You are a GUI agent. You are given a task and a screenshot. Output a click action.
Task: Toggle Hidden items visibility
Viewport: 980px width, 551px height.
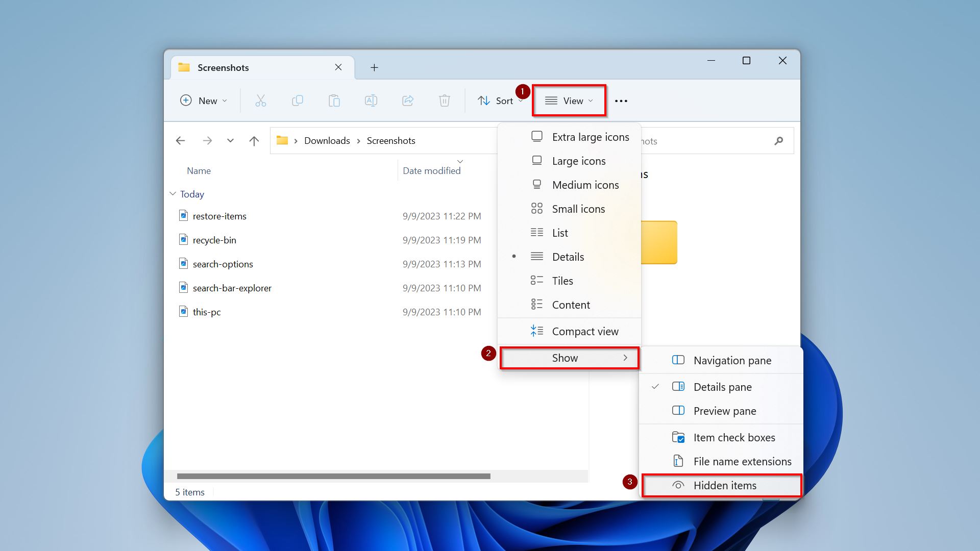click(725, 485)
